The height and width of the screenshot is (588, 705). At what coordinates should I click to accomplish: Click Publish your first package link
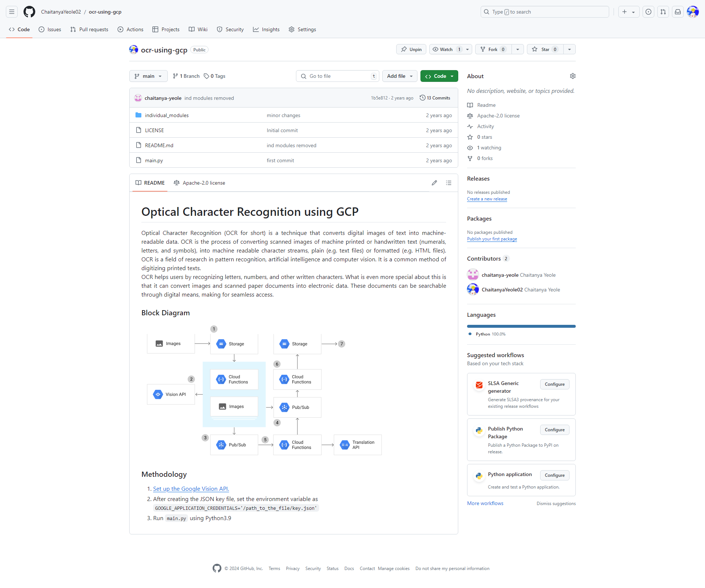click(492, 239)
